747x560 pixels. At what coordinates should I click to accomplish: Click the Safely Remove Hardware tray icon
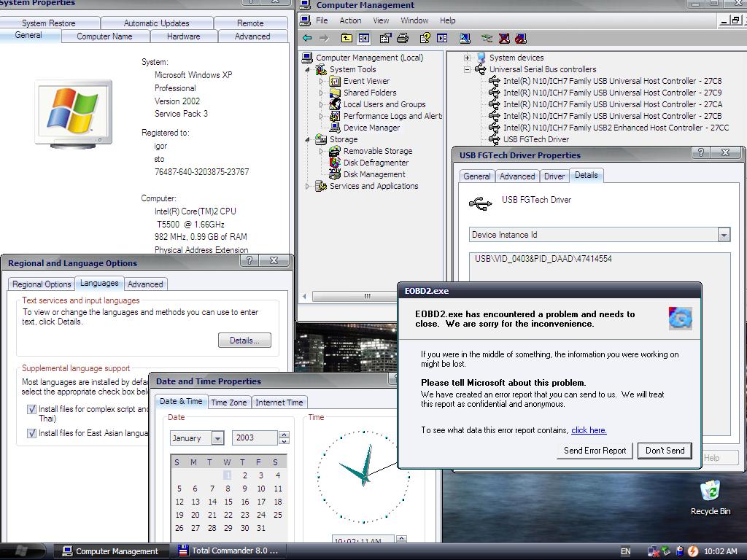(666, 551)
